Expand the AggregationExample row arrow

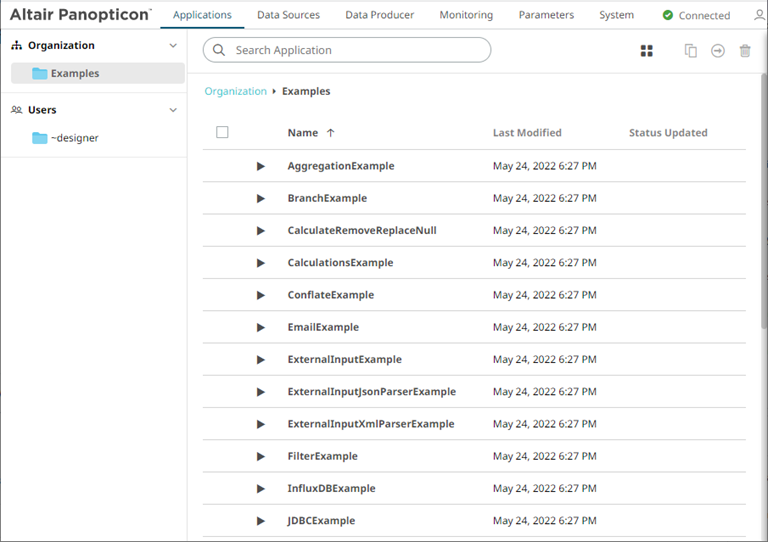coord(261,166)
